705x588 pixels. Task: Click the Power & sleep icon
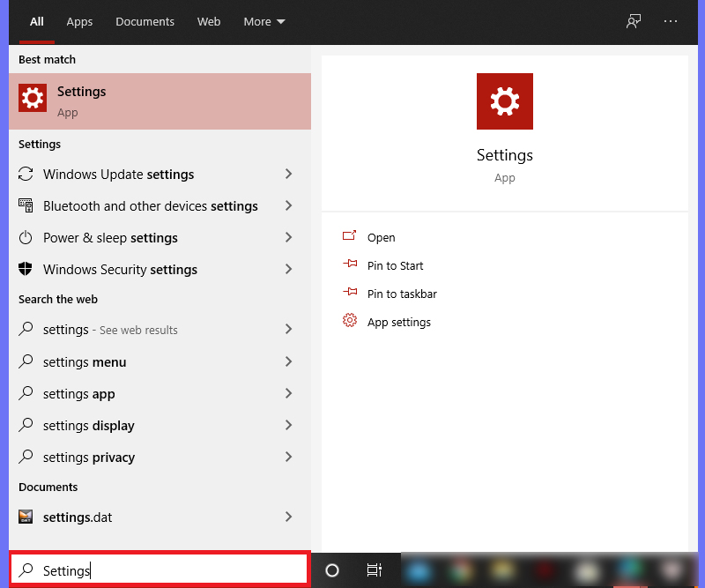pos(26,237)
